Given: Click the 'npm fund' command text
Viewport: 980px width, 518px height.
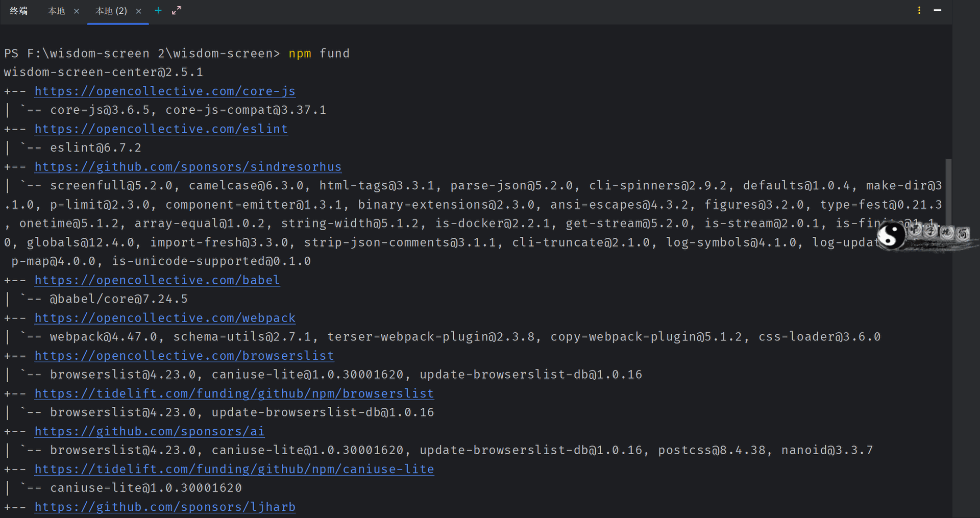Looking at the screenshot, I should click(x=319, y=54).
